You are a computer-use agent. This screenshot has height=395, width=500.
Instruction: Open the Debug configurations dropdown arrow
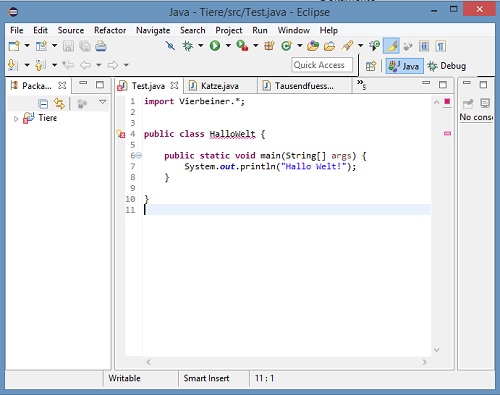[201, 45]
